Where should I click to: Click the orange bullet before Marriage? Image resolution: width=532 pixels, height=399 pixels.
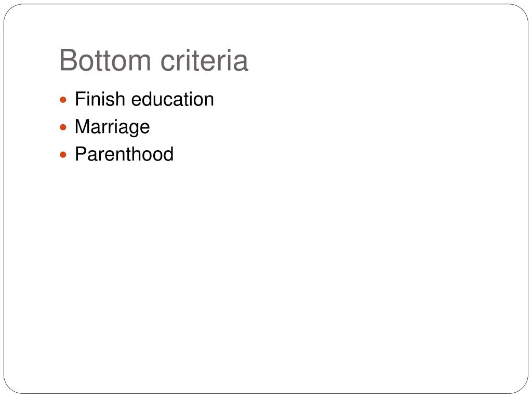coord(63,128)
